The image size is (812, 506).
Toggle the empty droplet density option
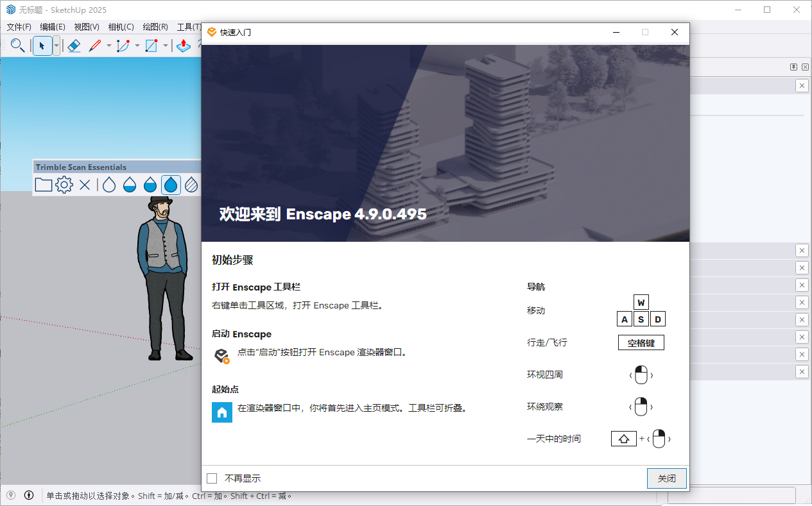click(x=108, y=185)
